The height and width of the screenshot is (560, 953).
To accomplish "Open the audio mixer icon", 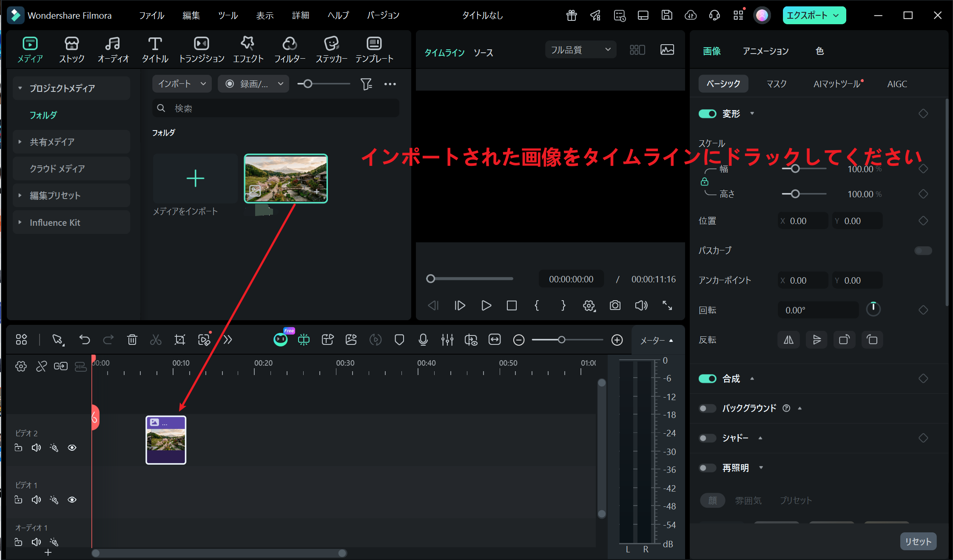I will tap(447, 340).
